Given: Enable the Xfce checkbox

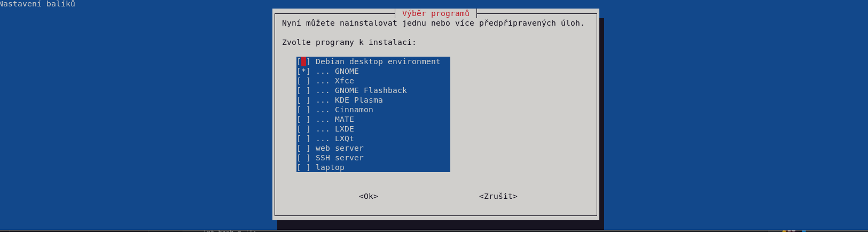Looking at the screenshot, I should click(x=303, y=81).
